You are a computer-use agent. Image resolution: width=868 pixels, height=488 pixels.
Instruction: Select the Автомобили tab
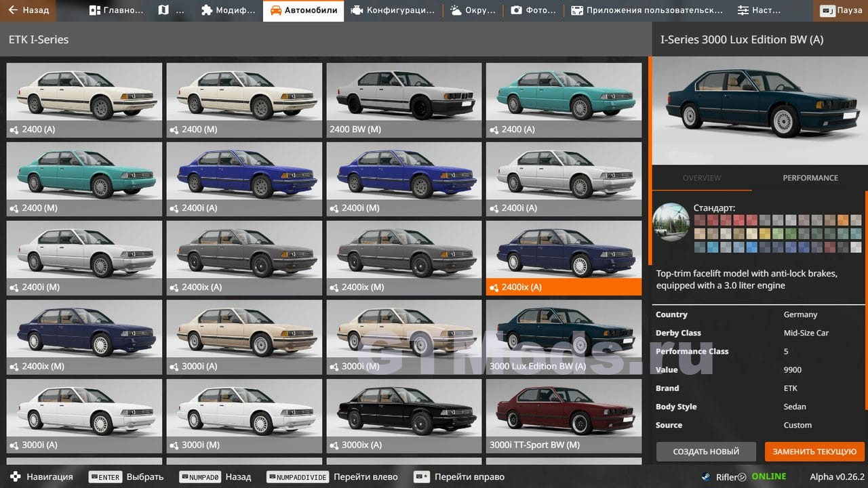(x=303, y=10)
